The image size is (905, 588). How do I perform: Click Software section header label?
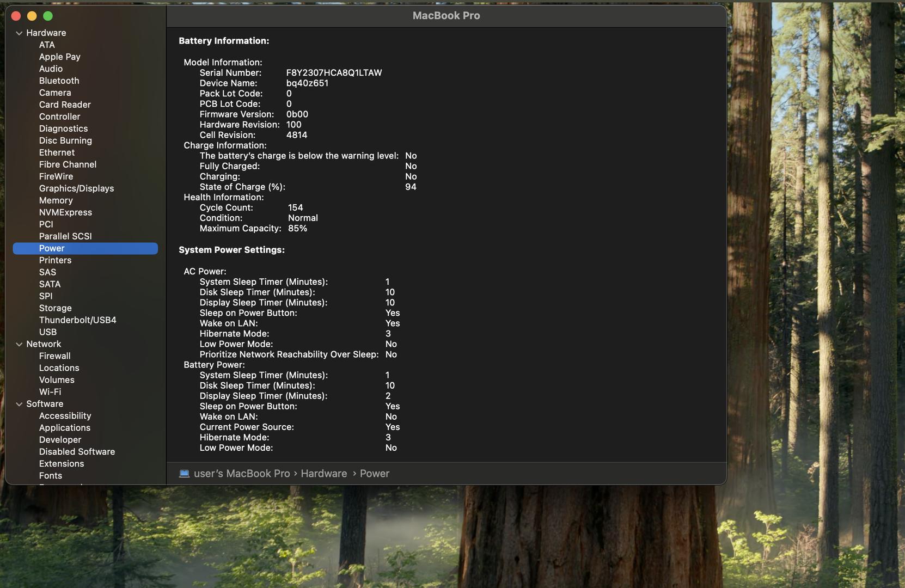click(45, 404)
